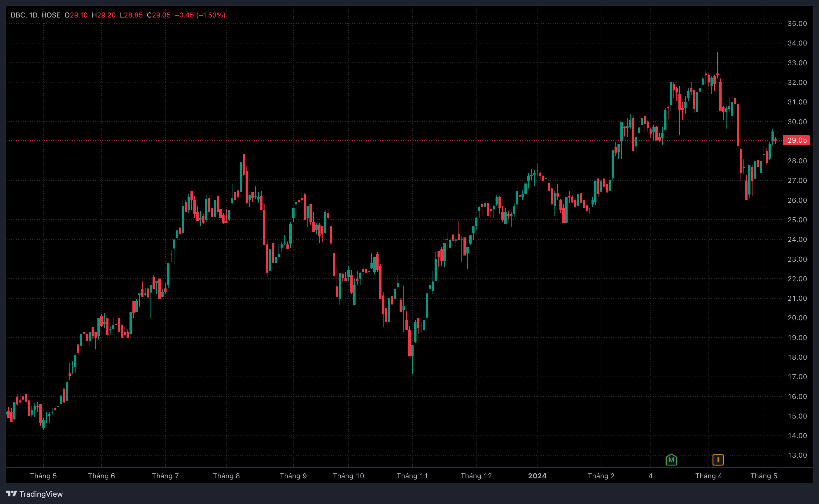This screenshot has width=819, height=504.
Task: Click the 17.00 price axis label
Action: pos(797,377)
